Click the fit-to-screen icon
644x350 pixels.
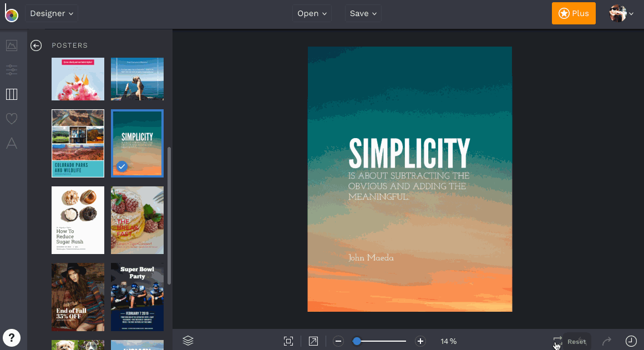[x=288, y=341]
